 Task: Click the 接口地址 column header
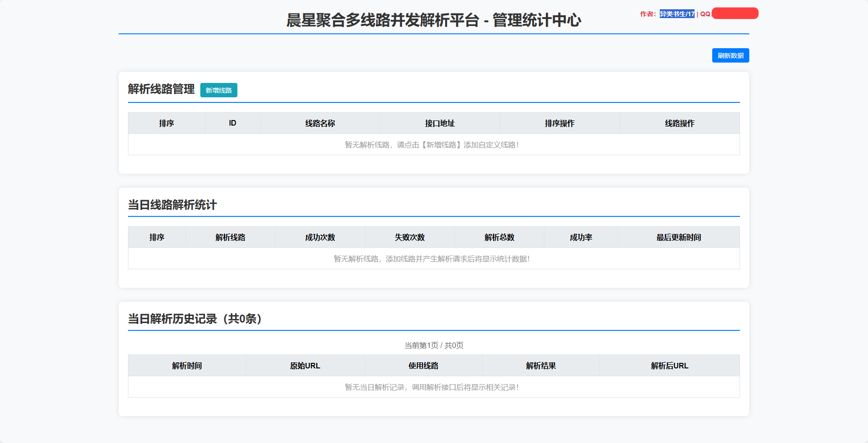pos(439,123)
